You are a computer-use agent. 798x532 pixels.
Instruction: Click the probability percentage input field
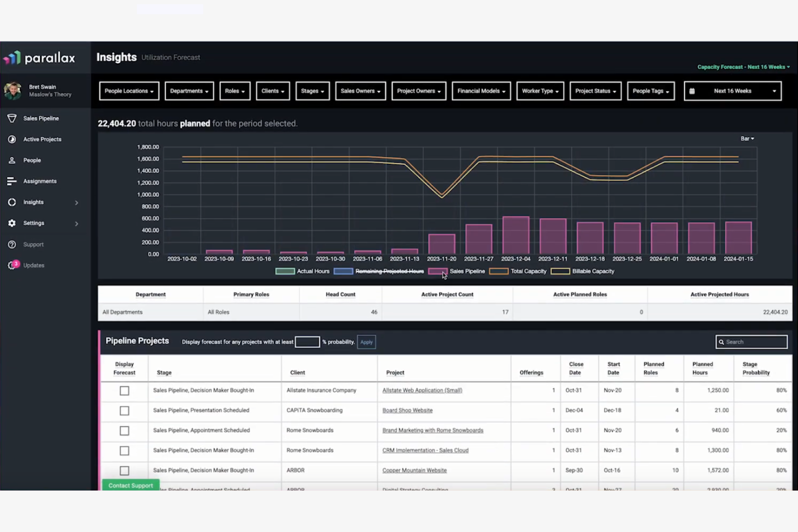click(x=307, y=342)
